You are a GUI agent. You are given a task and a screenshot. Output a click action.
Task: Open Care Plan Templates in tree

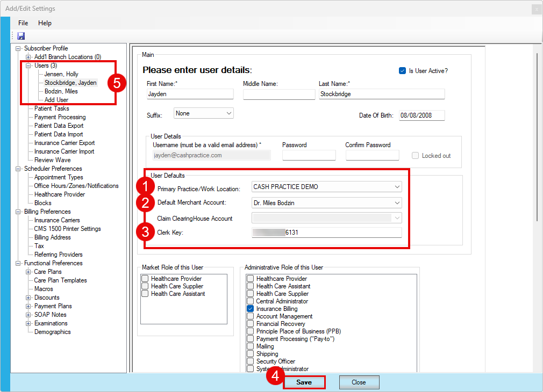(60, 280)
